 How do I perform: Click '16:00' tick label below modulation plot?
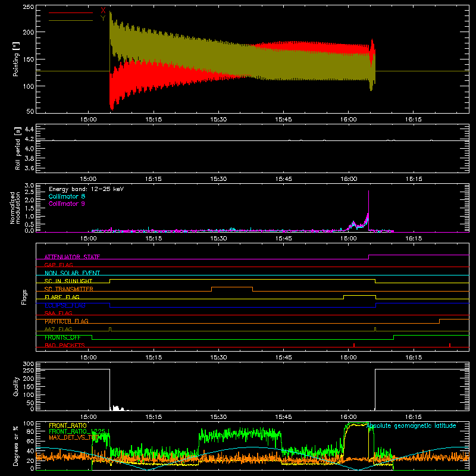pos(349,239)
